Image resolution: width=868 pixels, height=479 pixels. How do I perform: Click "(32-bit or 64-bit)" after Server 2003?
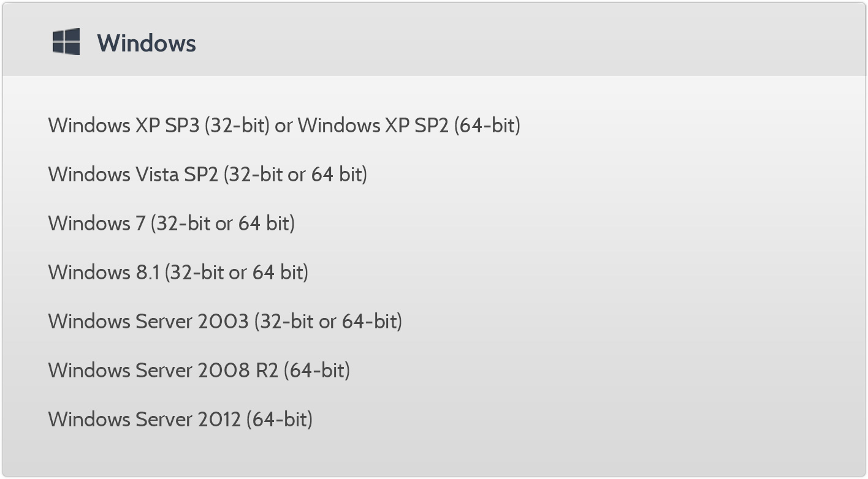click(329, 321)
